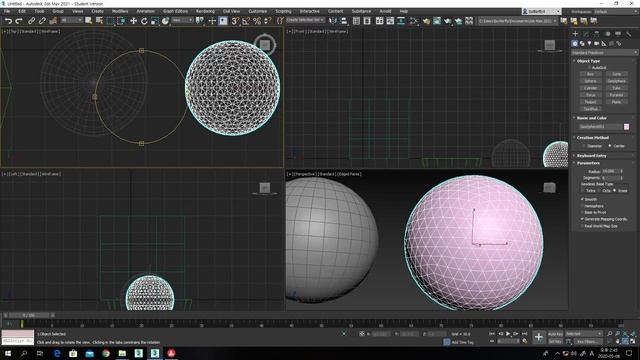Image resolution: width=640 pixels, height=360 pixels.
Task: Toggle the Smooth checkbox
Action: click(588, 199)
